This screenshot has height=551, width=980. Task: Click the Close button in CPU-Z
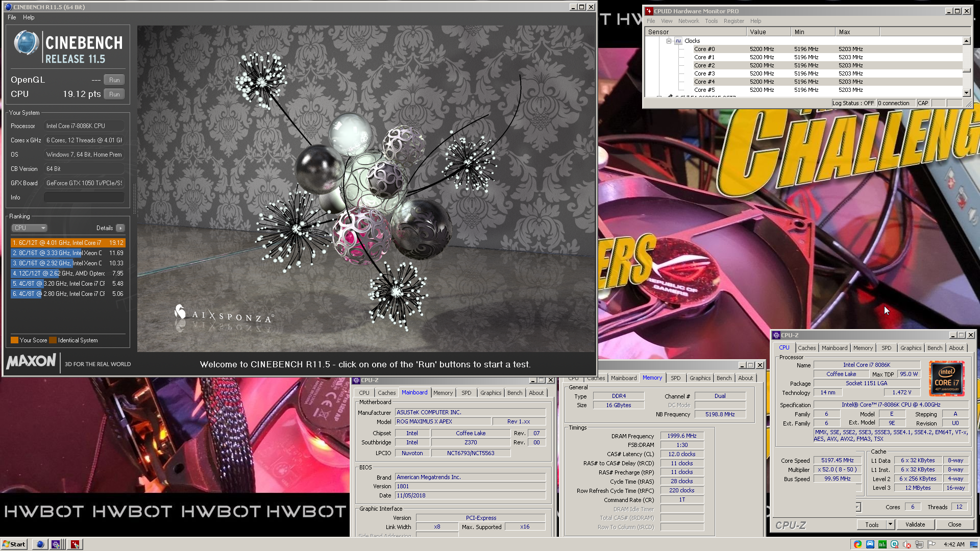pos(954,524)
